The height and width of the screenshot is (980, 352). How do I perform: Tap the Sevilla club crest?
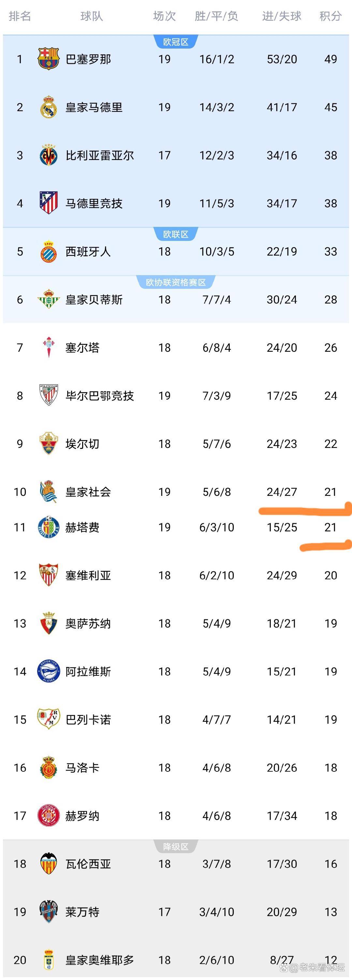pyautogui.click(x=48, y=575)
